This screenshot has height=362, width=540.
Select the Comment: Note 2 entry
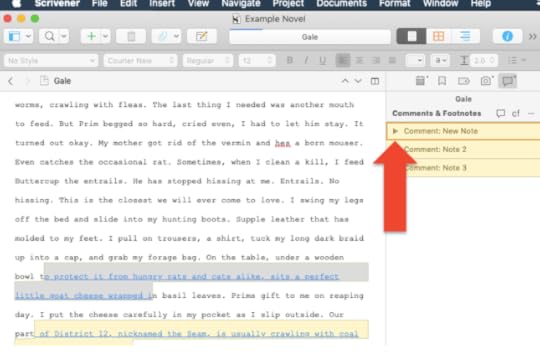(463, 149)
